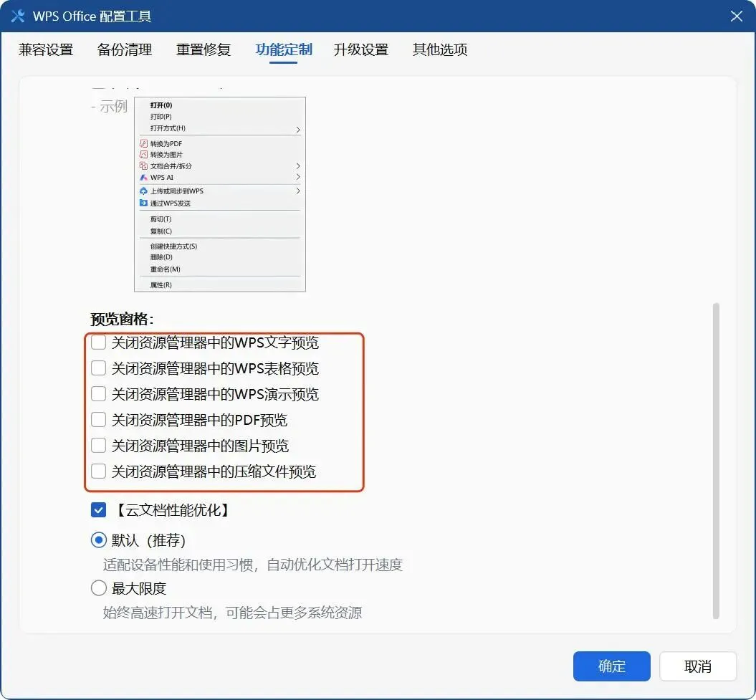This screenshot has height=700, width=756.
Task: Click the WPS AI submenu arrow
Action: coord(298,178)
